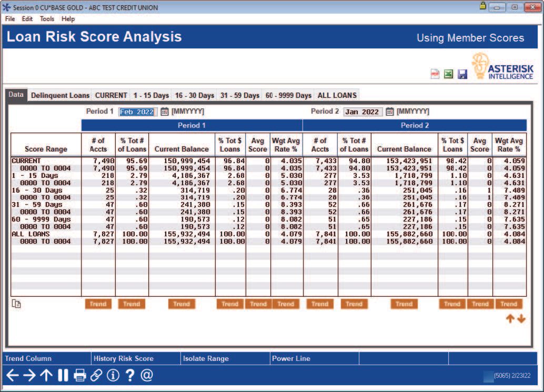
Task: Select the CURRENT row in Score Range
Action: 268,161
